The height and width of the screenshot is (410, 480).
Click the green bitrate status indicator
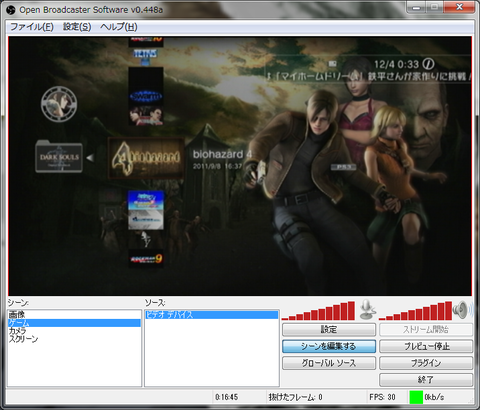[416, 397]
